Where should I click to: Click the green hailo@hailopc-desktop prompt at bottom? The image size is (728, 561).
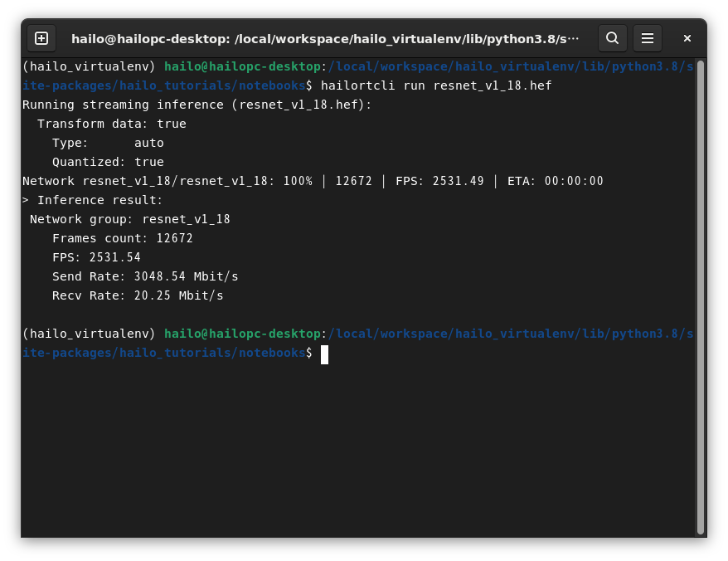pyautogui.click(x=242, y=334)
